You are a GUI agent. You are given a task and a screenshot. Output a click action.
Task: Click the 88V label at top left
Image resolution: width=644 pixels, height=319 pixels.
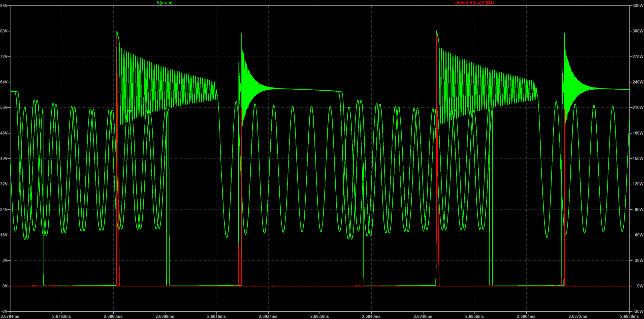[4, 6]
